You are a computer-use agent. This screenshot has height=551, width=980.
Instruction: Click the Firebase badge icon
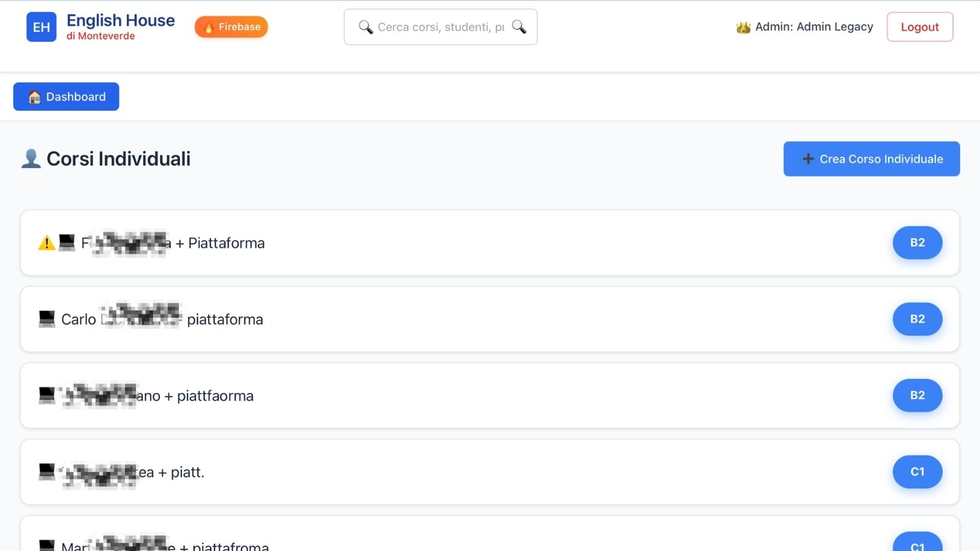(x=208, y=27)
